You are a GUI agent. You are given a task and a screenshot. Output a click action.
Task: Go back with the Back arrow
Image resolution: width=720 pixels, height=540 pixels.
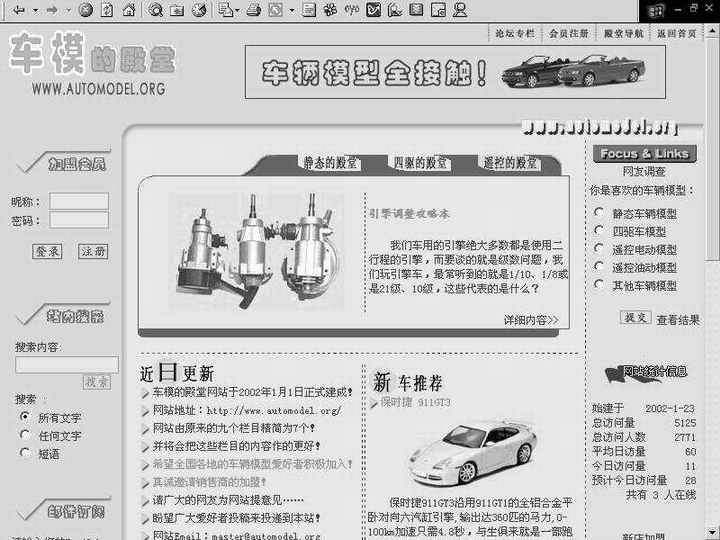19,10
